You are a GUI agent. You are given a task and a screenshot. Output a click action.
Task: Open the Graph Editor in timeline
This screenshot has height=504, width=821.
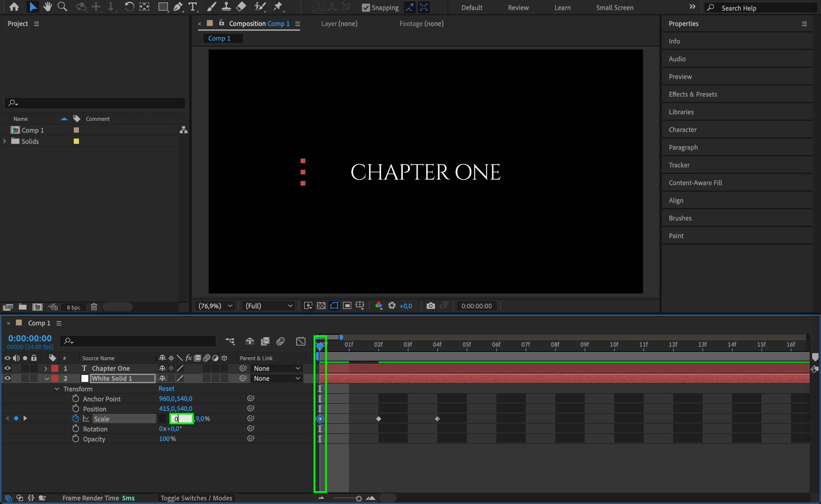point(300,341)
